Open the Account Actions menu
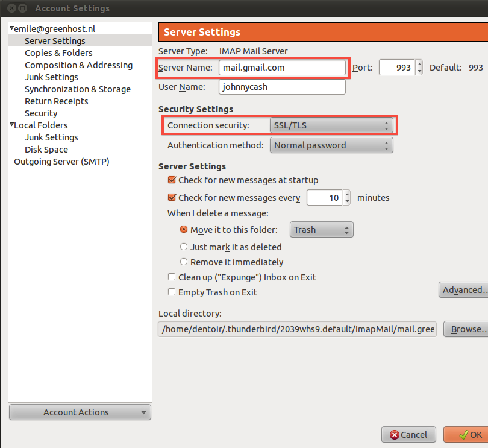The image size is (488, 448). pyautogui.click(x=80, y=412)
